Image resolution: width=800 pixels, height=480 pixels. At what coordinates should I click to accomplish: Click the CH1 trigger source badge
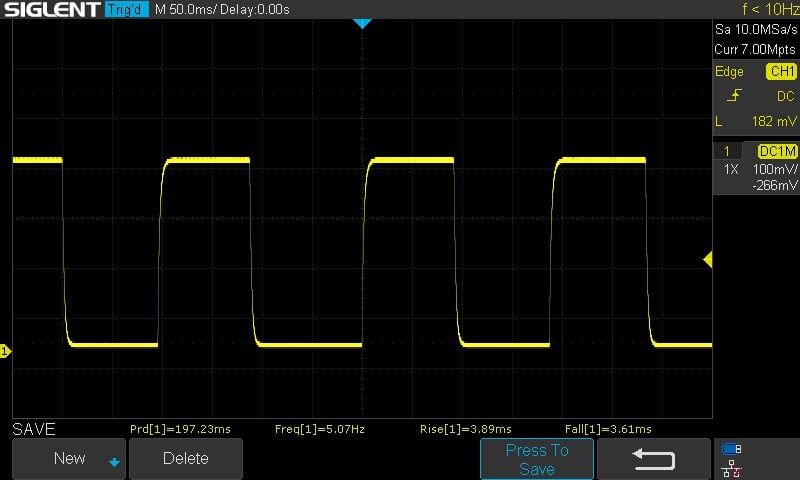(781, 71)
